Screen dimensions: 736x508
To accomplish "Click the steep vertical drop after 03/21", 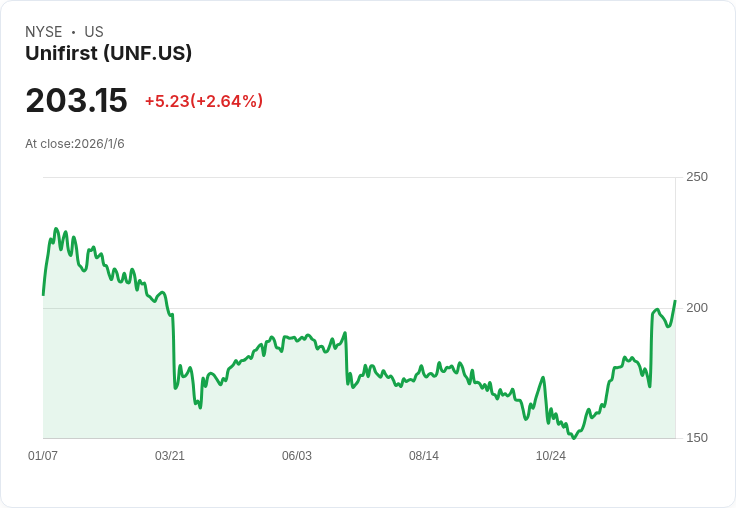I will pos(174,350).
